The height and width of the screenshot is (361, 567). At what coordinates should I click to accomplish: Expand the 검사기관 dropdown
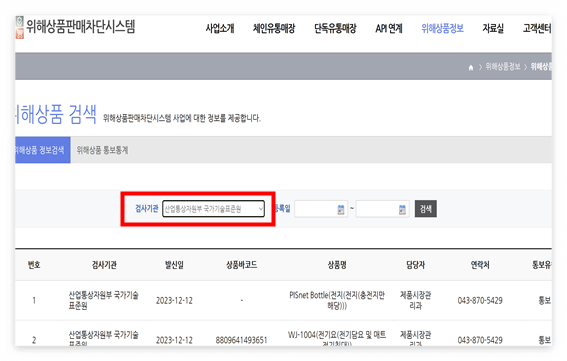pos(213,209)
